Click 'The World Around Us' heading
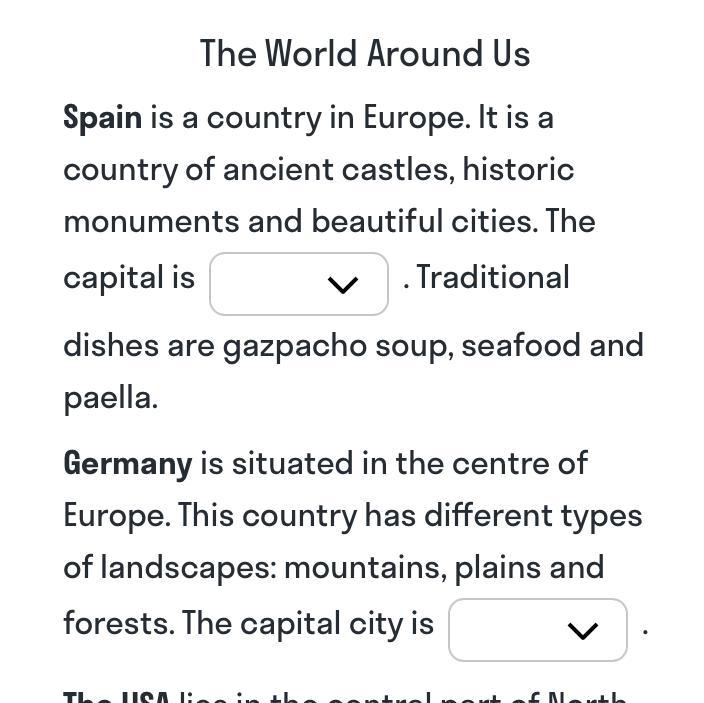This screenshot has width=704, height=703. pyautogui.click(x=365, y=54)
